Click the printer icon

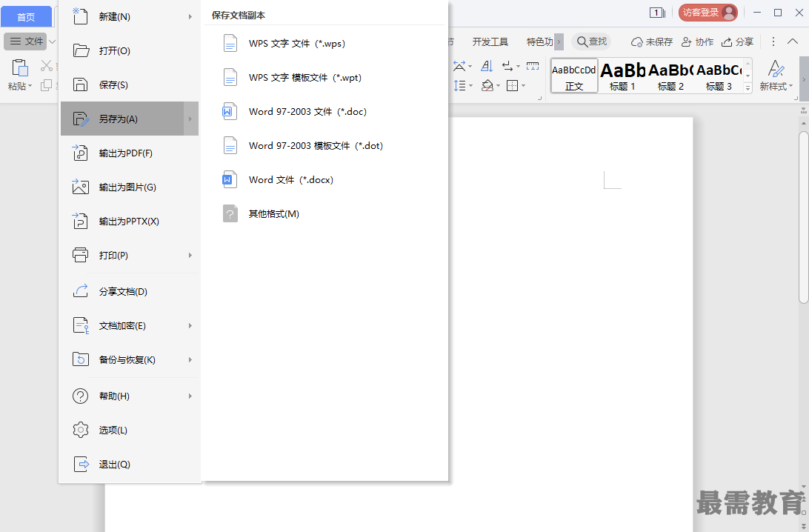(x=81, y=255)
